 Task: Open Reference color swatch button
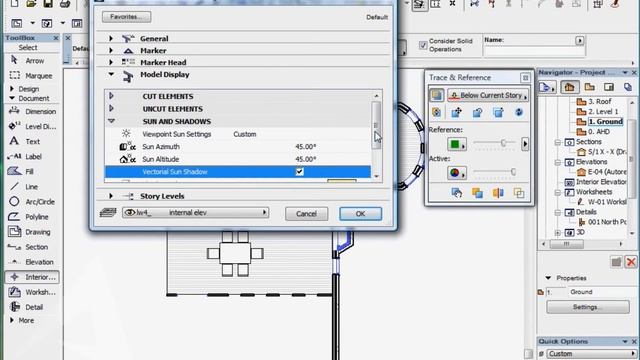coord(457,144)
